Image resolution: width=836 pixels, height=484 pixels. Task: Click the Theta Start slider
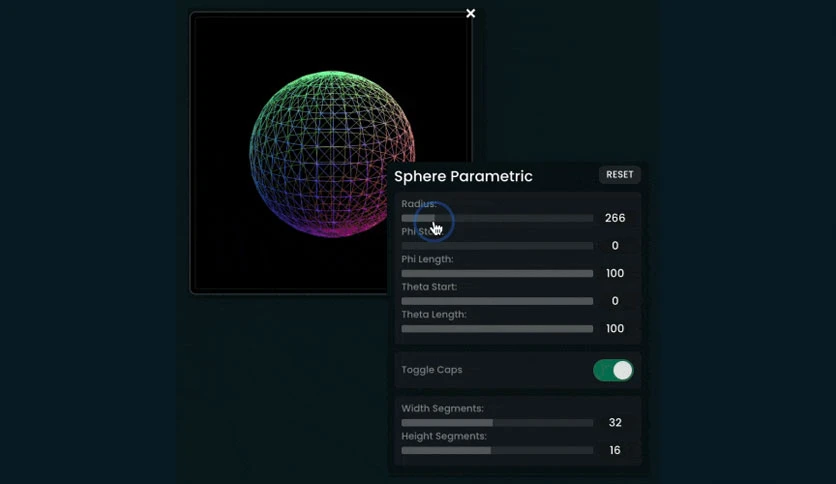point(497,301)
